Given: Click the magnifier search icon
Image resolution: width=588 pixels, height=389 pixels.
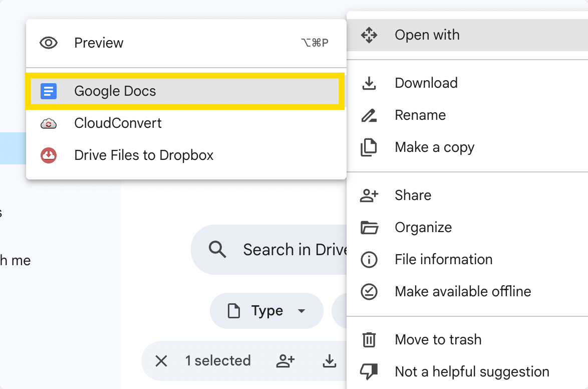Looking at the screenshot, I should [x=217, y=250].
